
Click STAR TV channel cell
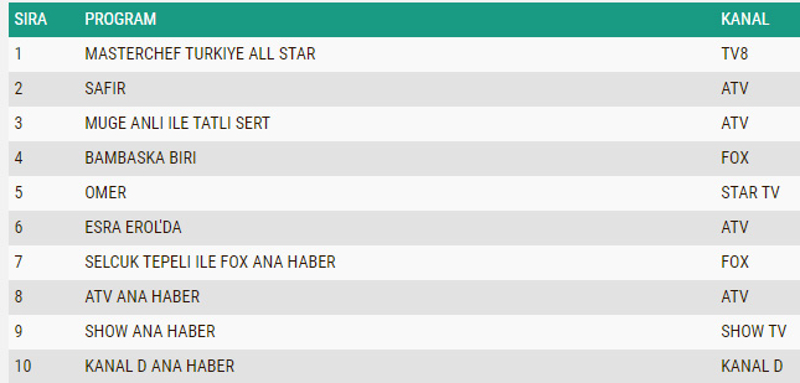[x=750, y=192]
